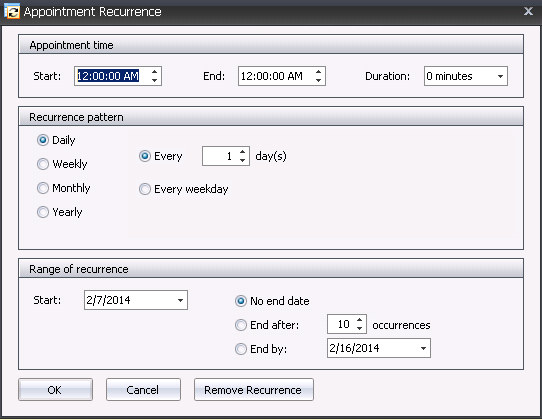The image size is (542, 420).
Task: Increase the Every day(s) count
Action: 242,152
